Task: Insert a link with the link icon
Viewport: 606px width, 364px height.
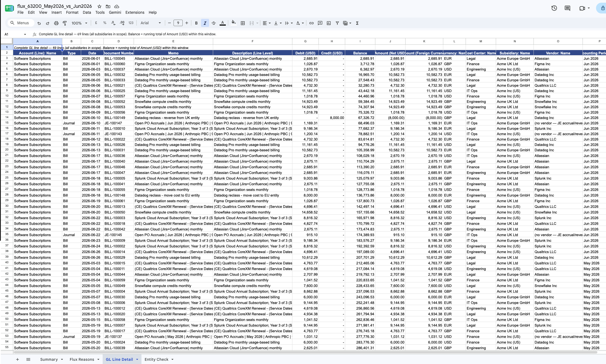Action: (x=311, y=23)
